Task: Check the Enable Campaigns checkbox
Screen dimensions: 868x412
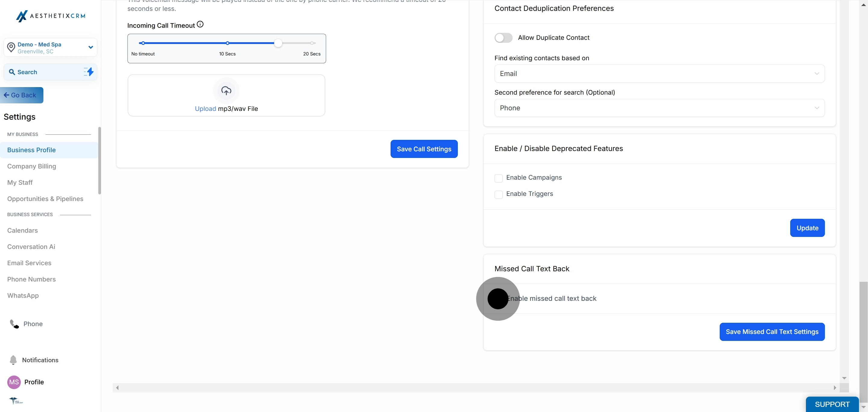Action: 498,178
